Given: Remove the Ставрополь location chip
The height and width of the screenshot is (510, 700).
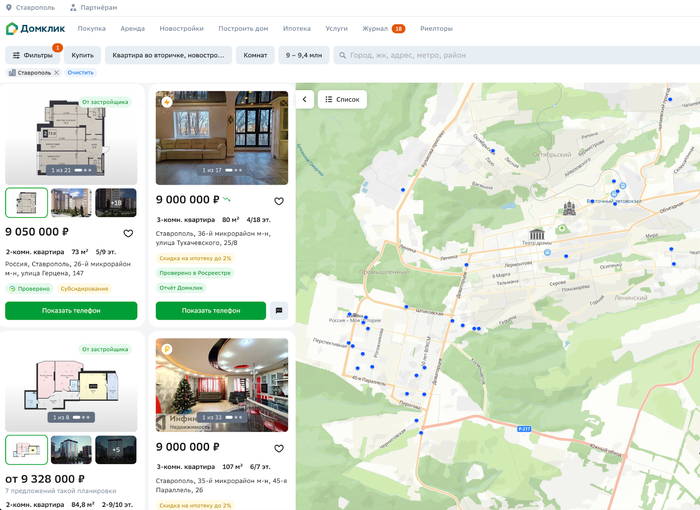Looking at the screenshot, I should [x=57, y=73].
